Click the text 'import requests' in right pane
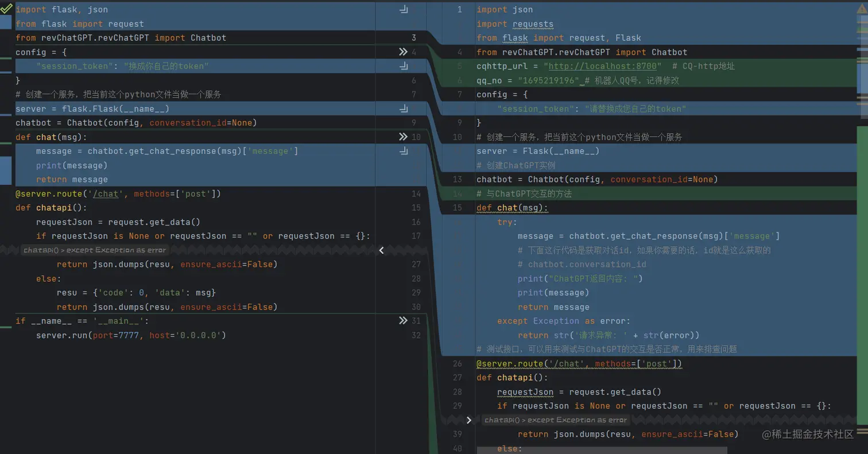This screenshot has height=454, width=868. point(515,24)
